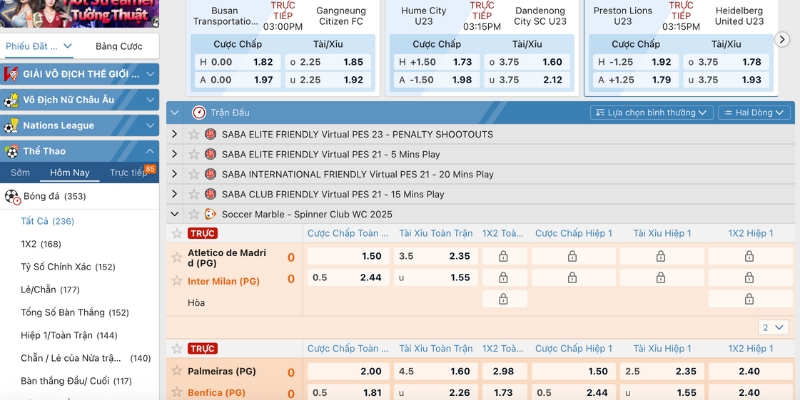The image size is (800, 400).
Task: Open Bóng đá (353) sport category
Action: (x=80, y=196)
